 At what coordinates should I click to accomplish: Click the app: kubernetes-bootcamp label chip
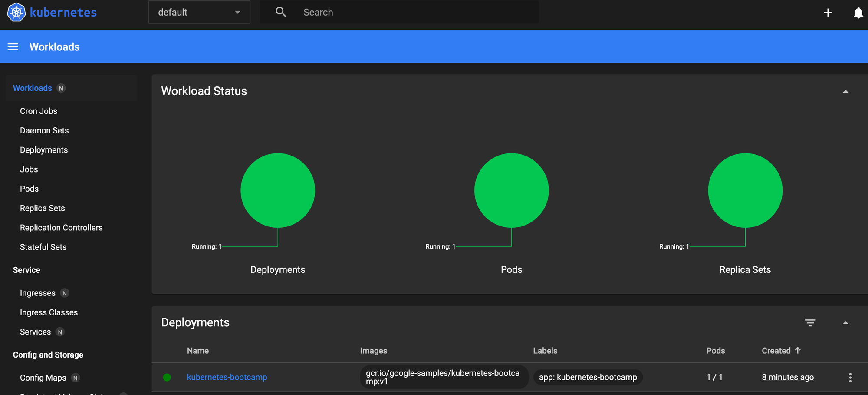(x=588, y=377)
